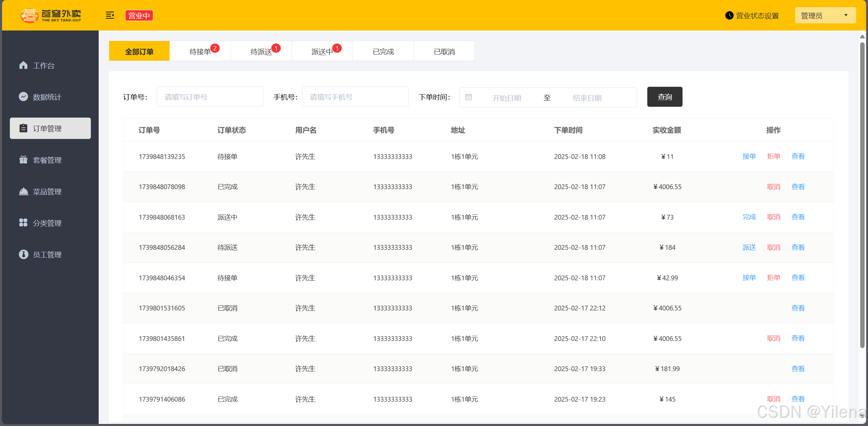Click the dish icon for 菜品管理
This screenshot has height=426, width=868.
[23, 191]
